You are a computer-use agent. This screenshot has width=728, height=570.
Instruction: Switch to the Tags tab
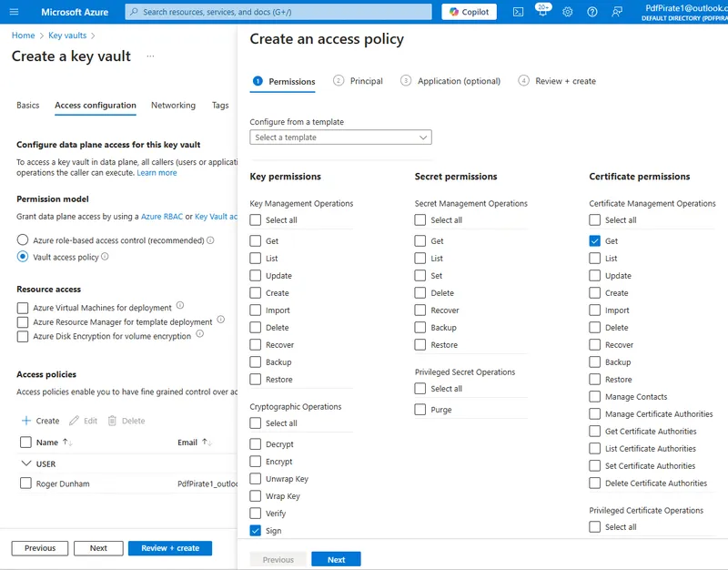tap(220, 106)
